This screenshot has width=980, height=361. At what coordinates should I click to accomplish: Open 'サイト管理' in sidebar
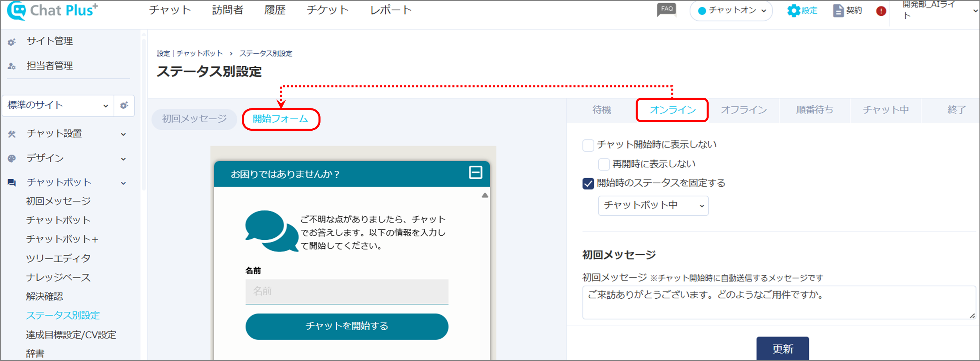tap(50, 41)
